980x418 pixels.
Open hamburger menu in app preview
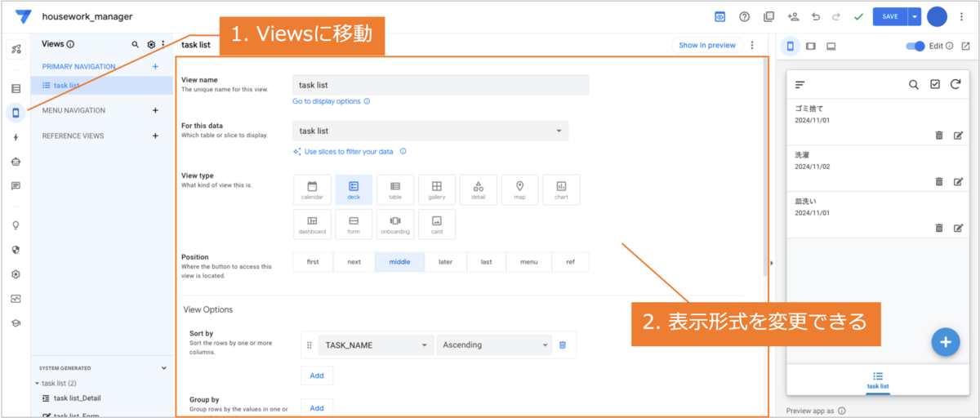[800, 84]
